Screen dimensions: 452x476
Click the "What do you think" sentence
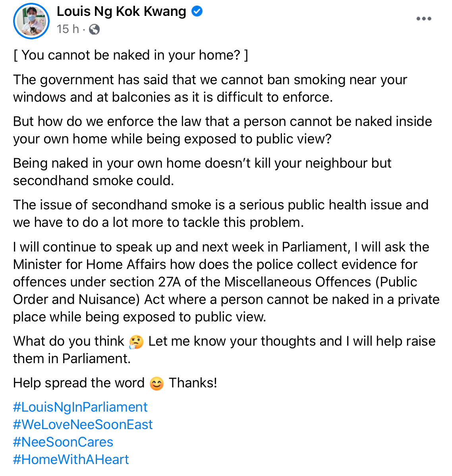click(x=224, y=350)
